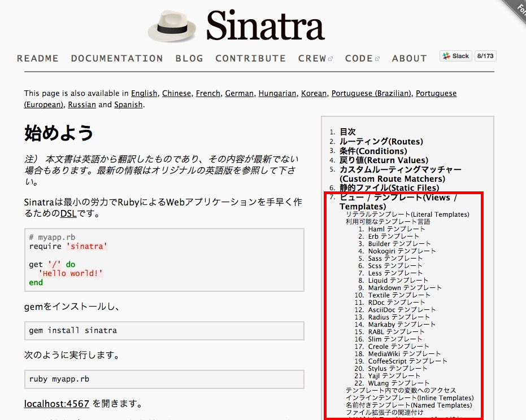The width and height of the screenshot is (526, 420).
Task: Click the external link icon beside CODE
Action: point(377,59)
